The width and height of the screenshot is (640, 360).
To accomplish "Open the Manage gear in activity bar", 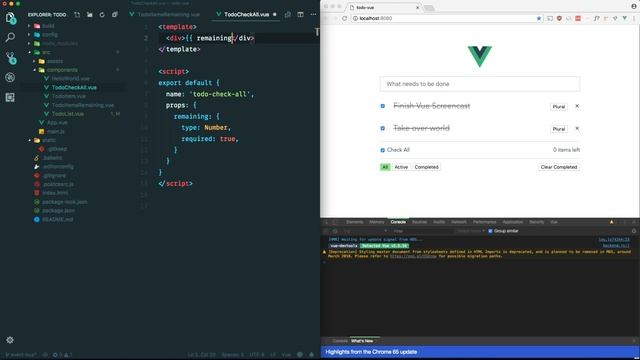I will click(10, 340).
